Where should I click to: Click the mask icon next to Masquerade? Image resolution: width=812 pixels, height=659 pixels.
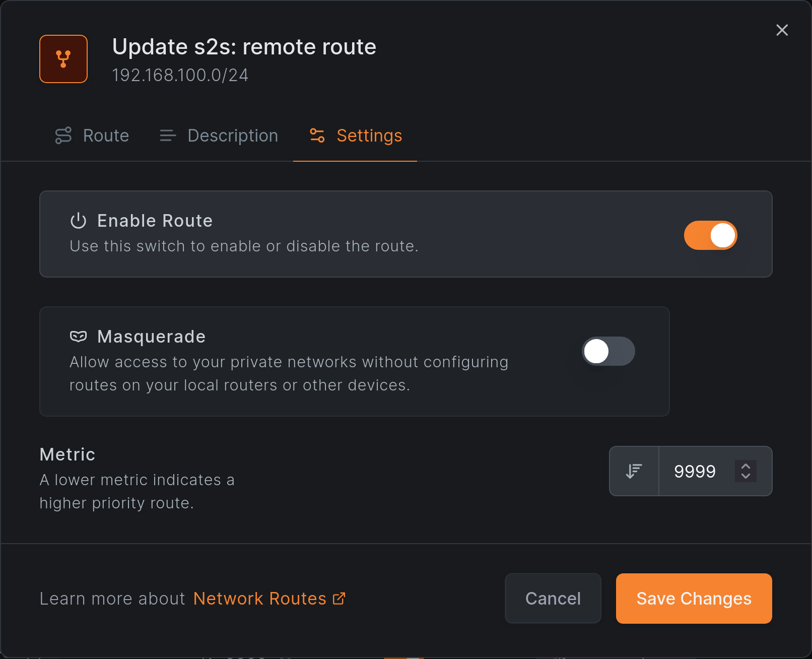click(79, 336)
